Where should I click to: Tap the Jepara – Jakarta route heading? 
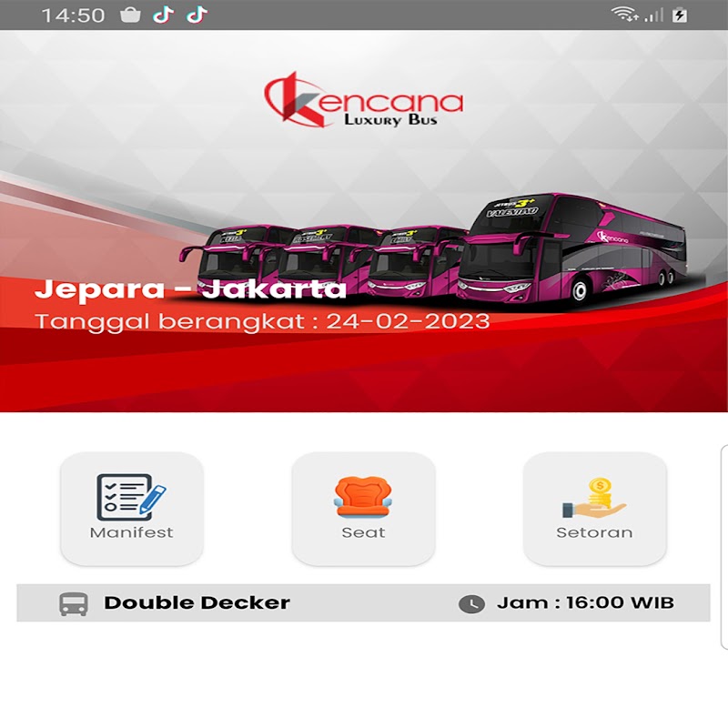pos(191,288)
